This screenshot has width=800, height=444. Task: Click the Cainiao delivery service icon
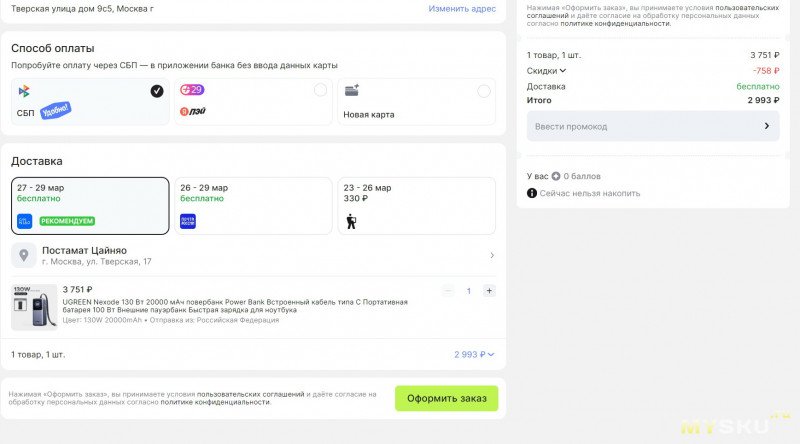[x=25, y=221]
